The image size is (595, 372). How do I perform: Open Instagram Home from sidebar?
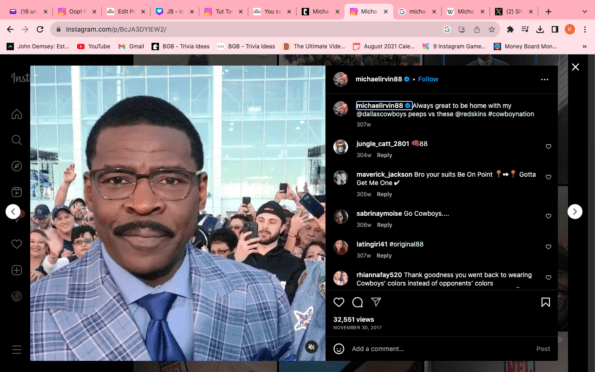point(17,114)
